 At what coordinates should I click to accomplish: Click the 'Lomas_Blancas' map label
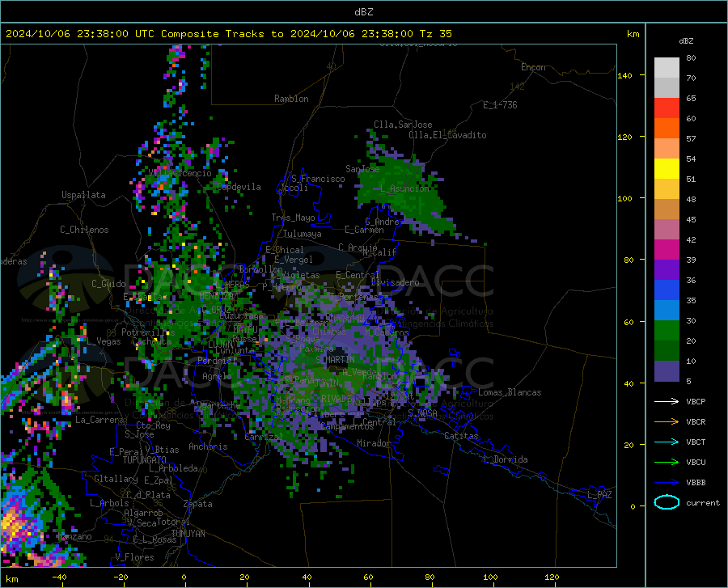[510, 392]
